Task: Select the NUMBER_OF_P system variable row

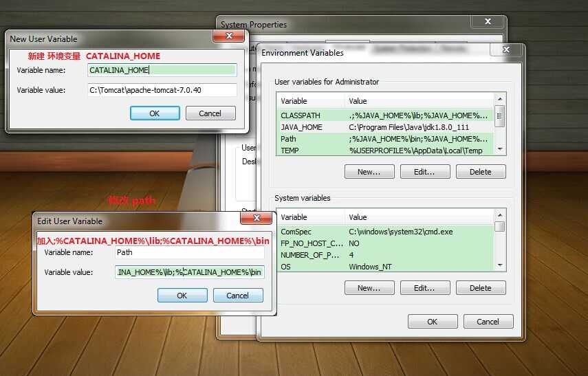Action: (x=385, y=255)
